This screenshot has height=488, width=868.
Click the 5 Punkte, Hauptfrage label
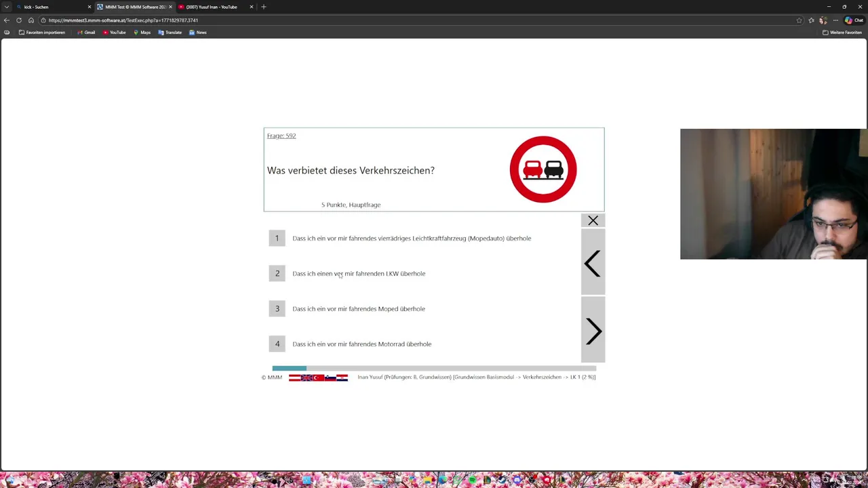pos(351,205)
